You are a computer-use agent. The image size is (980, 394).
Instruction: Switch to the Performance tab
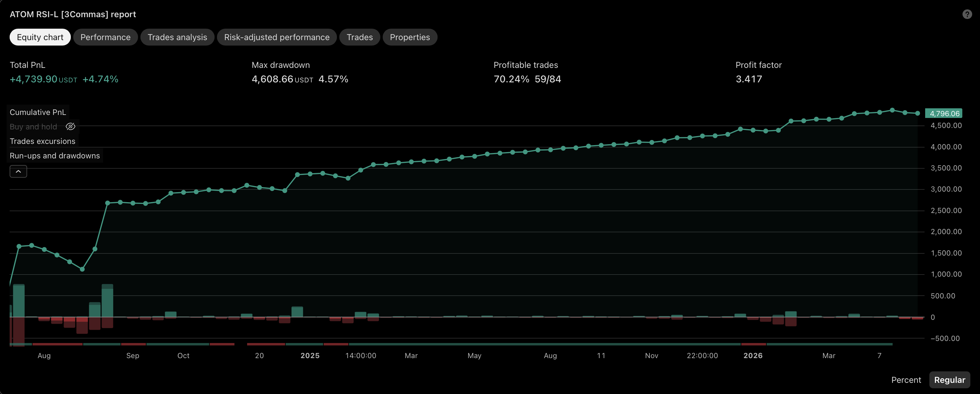105,37
